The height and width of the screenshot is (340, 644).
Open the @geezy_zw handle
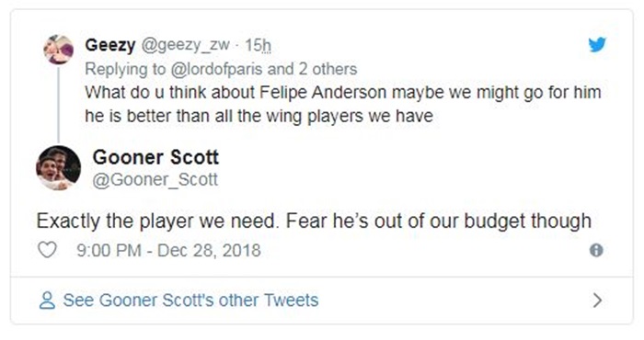click(x=185, y=45)
